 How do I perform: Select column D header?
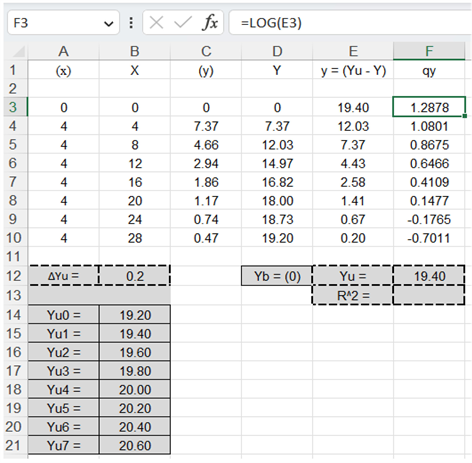[x=277, y=51]
